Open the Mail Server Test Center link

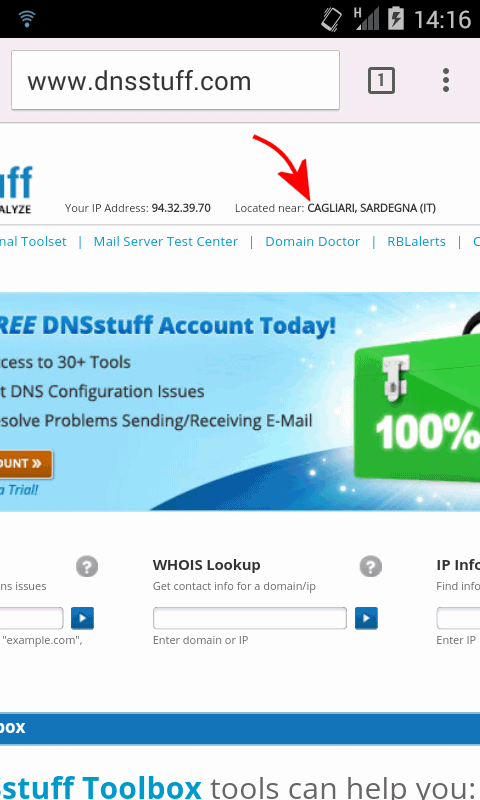point(165,241)
